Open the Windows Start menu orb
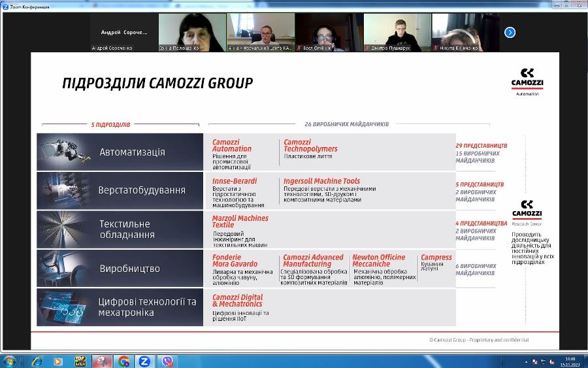Image resolution: width=588 pixels, height=368 pixels. coord(9,361)
